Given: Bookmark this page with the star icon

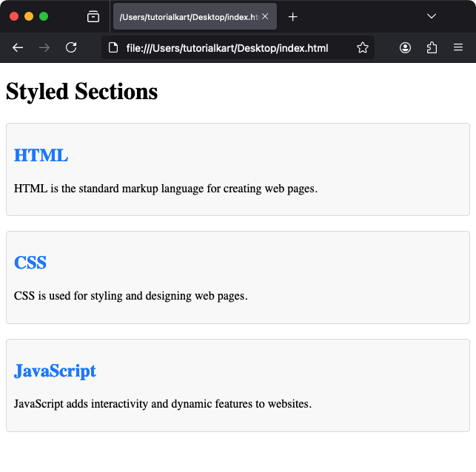Looking at the screenshot, I should coord(363,47).
